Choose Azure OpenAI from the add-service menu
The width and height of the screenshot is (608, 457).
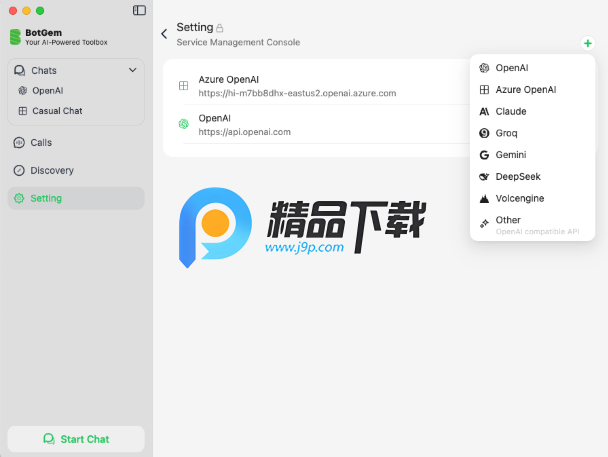click(532, 90)
